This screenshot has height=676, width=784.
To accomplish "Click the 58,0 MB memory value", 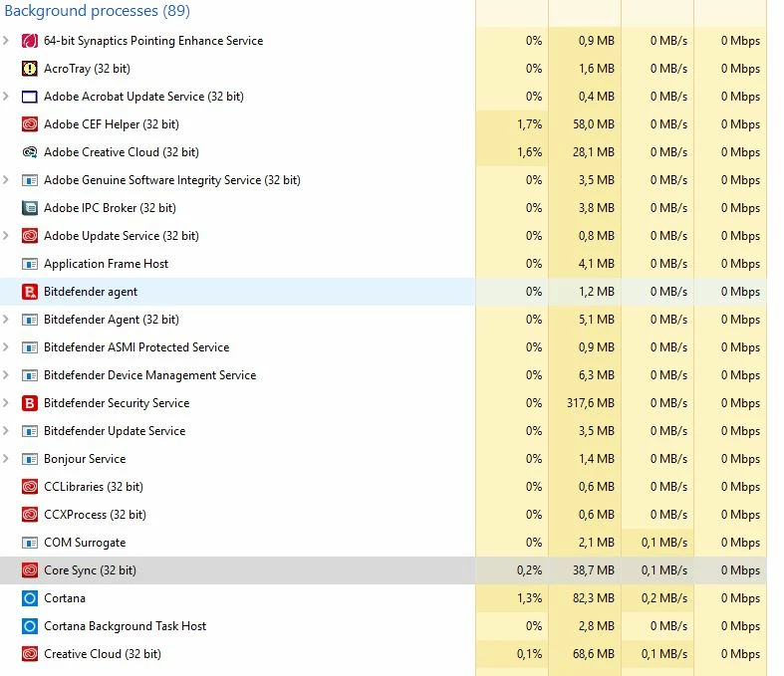I will pyautogui.click(x=594, y=123).
